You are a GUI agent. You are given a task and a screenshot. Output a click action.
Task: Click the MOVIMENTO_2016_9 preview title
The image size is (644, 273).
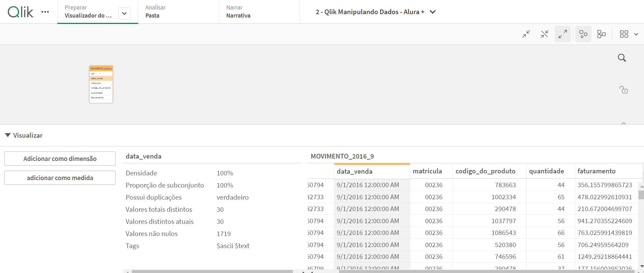pyautogui.click(x=342, y=156)
